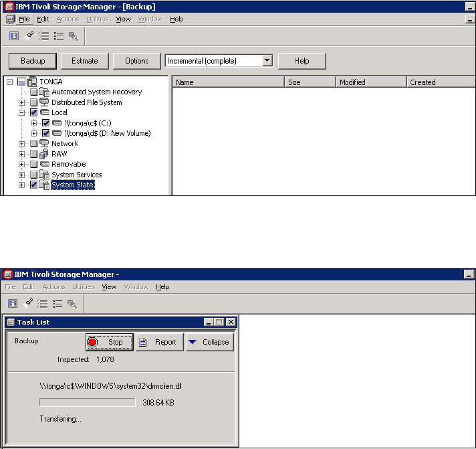Expand the Network node

point(21,143)
